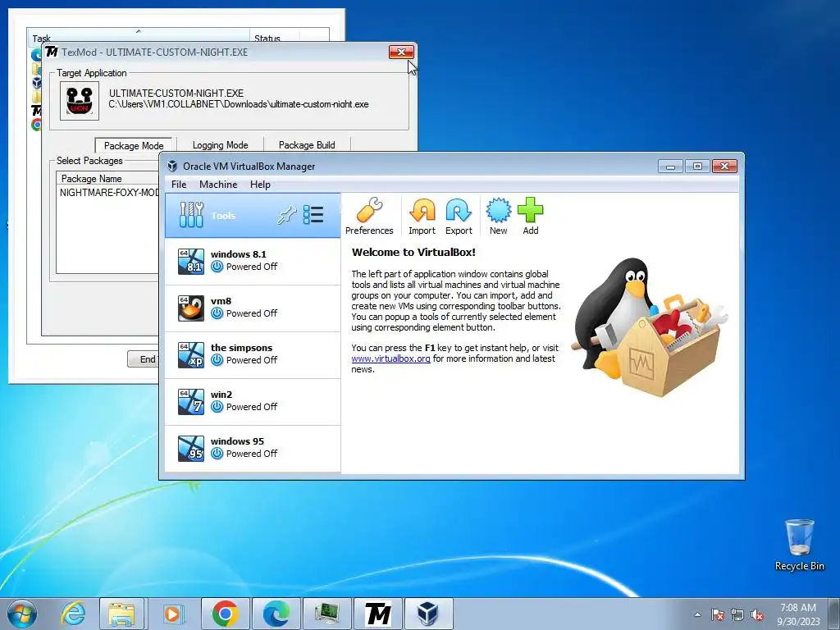840x630 pixels.
Task: Select the Tools item in sidebar
Action: pyautogui.click(x=253, y=216)
